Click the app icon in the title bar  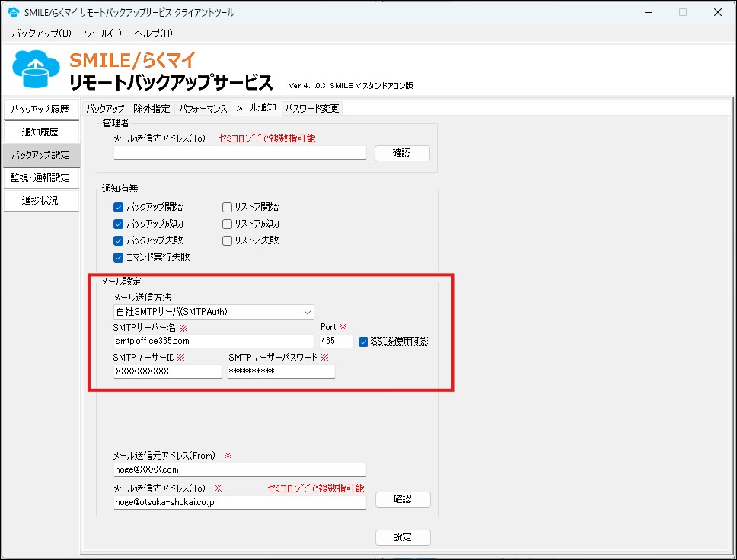click(x=11, y=11)
